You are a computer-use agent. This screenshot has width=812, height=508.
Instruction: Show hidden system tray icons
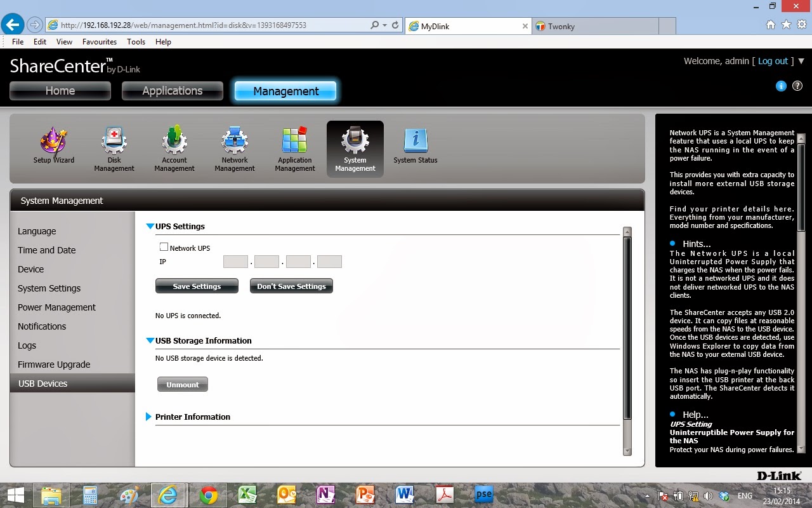coord(646,496)
